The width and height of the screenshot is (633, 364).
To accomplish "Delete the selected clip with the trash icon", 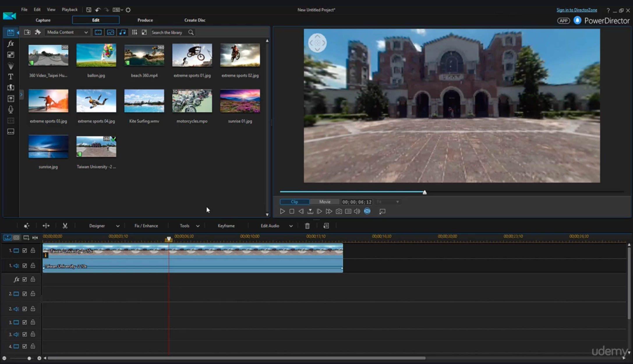I will [307, 226].
